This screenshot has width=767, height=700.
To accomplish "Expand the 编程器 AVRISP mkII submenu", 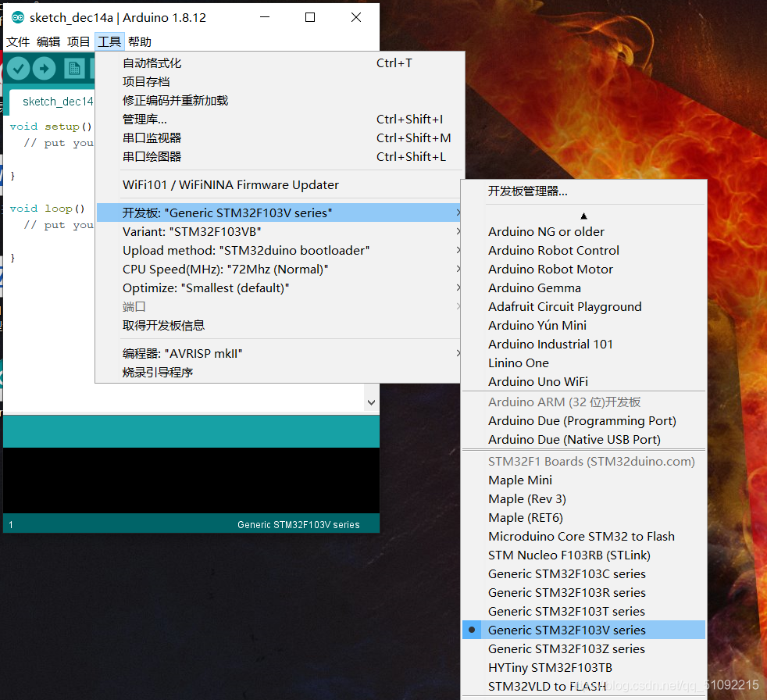I will [x=278, y=354].
